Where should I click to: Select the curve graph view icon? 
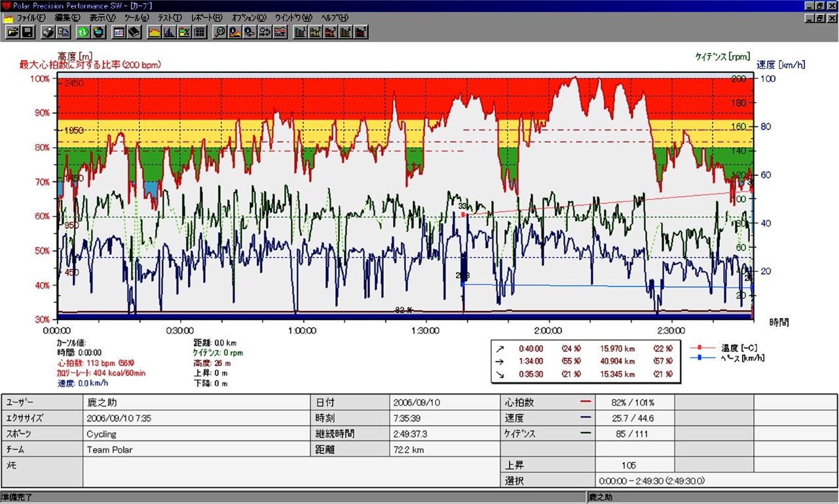[155, 32]
